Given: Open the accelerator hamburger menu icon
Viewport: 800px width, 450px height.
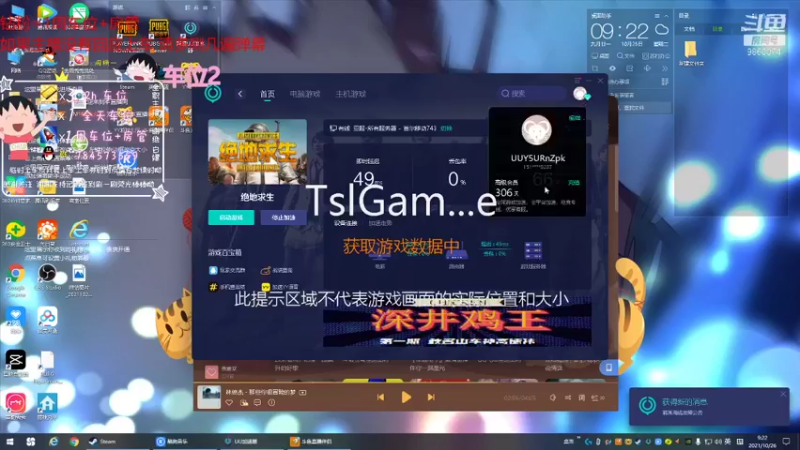Looking at the screenshot, I should tap(578, 80).
